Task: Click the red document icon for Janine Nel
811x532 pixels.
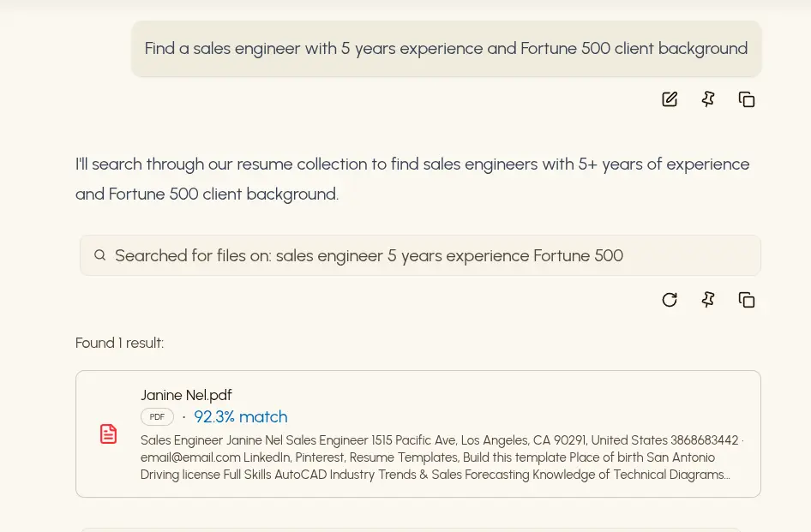Action: coord(109,434)
